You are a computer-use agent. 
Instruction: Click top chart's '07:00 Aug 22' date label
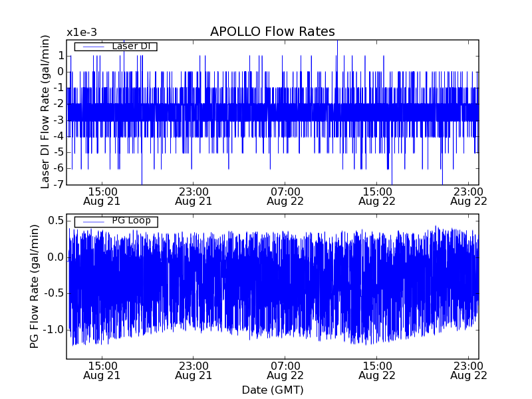[285, 196]
